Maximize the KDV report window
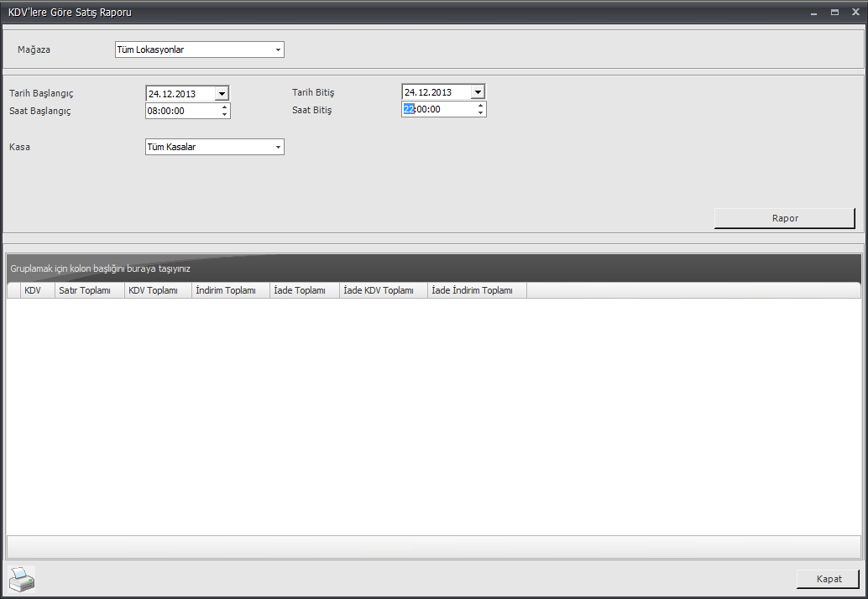 coord(834,13)
